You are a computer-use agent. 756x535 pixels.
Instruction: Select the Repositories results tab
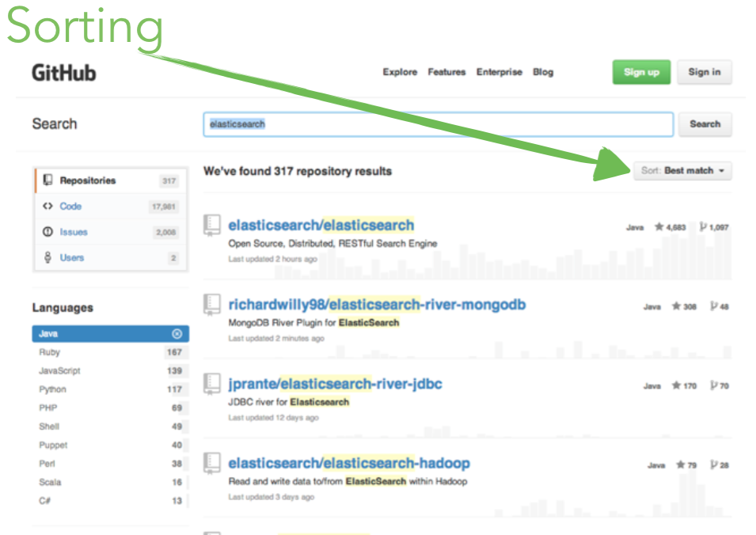pos(111,180)
